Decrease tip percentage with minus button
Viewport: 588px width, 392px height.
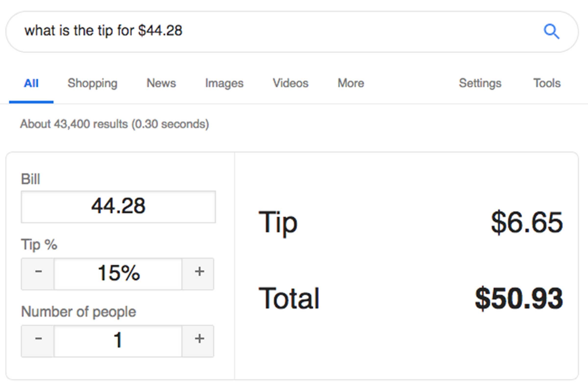[38, 274]
